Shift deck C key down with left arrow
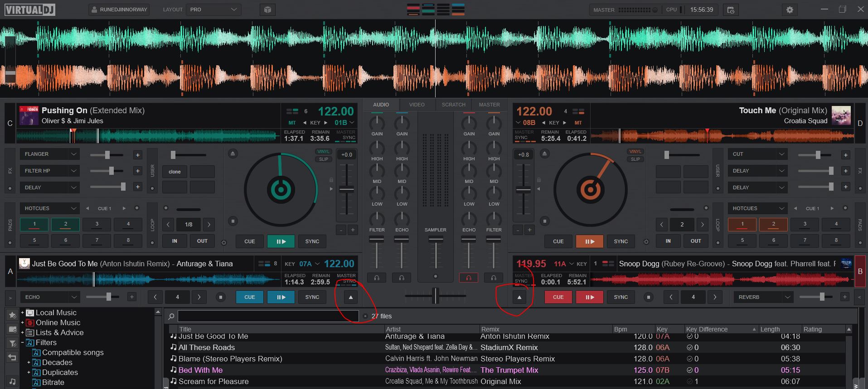The height and width of the screenshot is (389, 868). click(x=305, y=123)
